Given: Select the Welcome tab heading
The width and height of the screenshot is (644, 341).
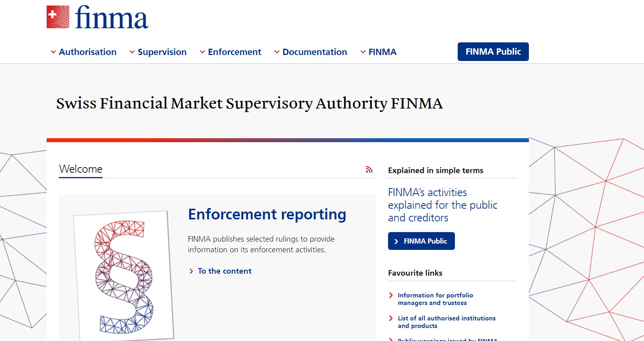Looking at the screenshot, I should (81, 169).
